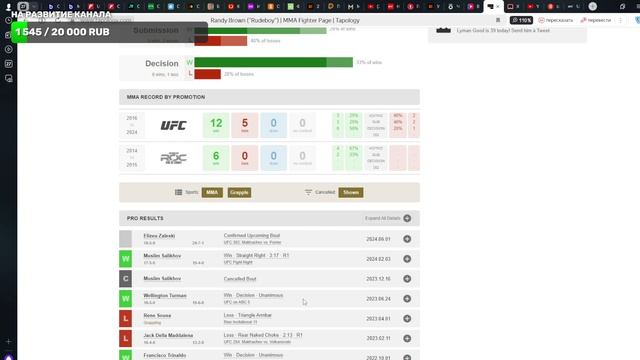Viewport: 640px width, 360px height.
Task: Open the Elizeu Zaleski fighter link
Action: click(159, 236)
